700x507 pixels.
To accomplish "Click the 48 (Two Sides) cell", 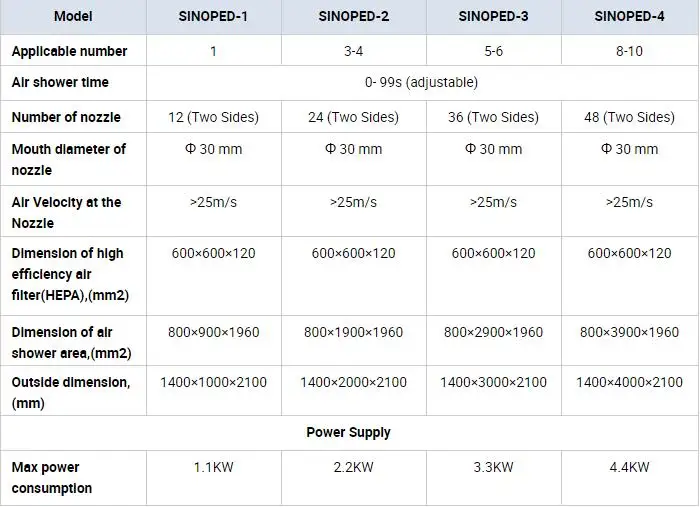I will pos(629,117).
